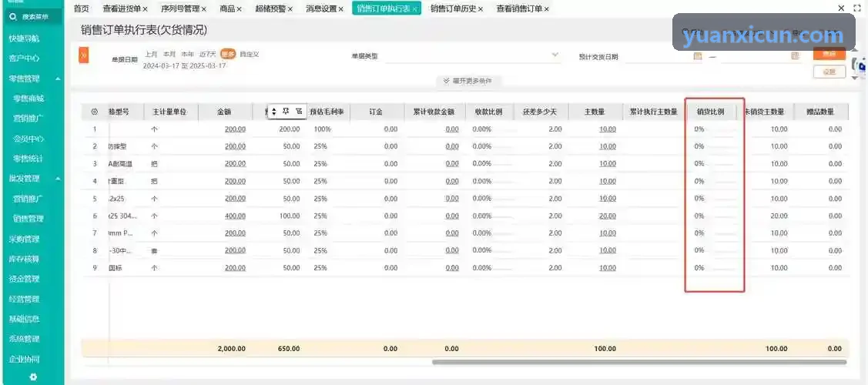Select the 近7天 date range option

click(x=208, y=54)
